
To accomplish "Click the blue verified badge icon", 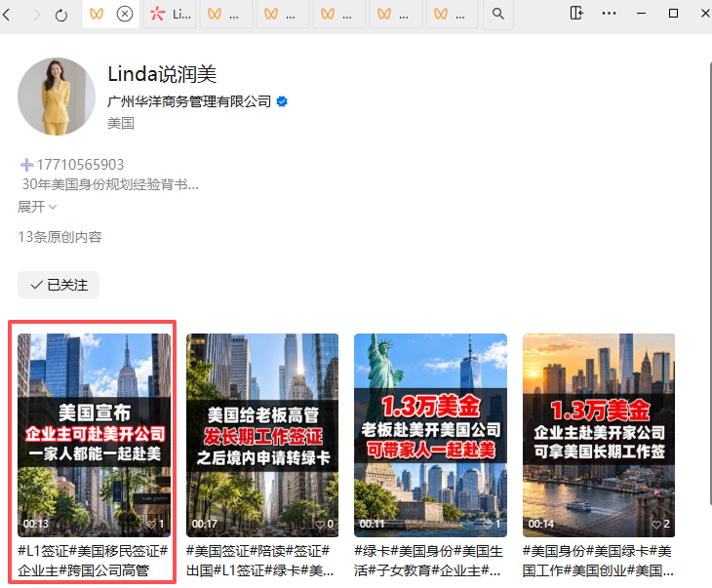I will [x=282, y=101].
